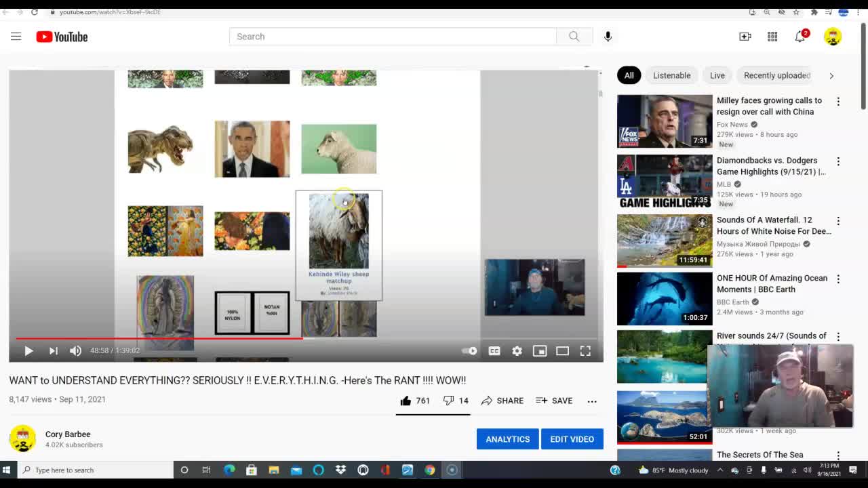
Task: Reload the page in the browser
Action: click(x=35, y=12)
